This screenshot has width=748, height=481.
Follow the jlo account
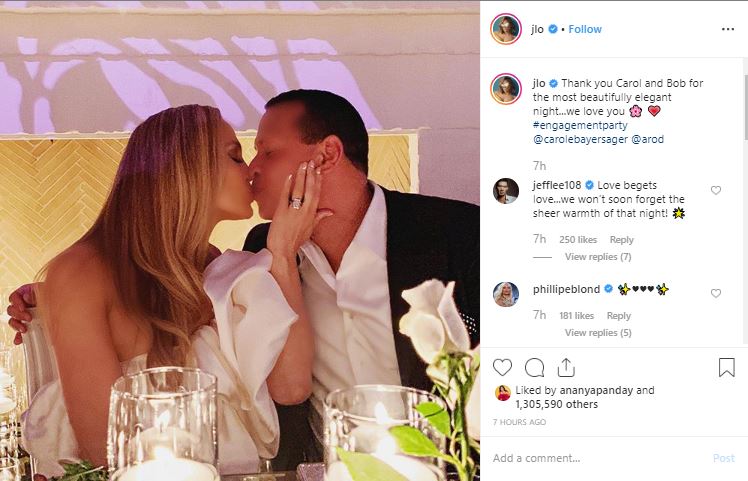pos(585,29)
